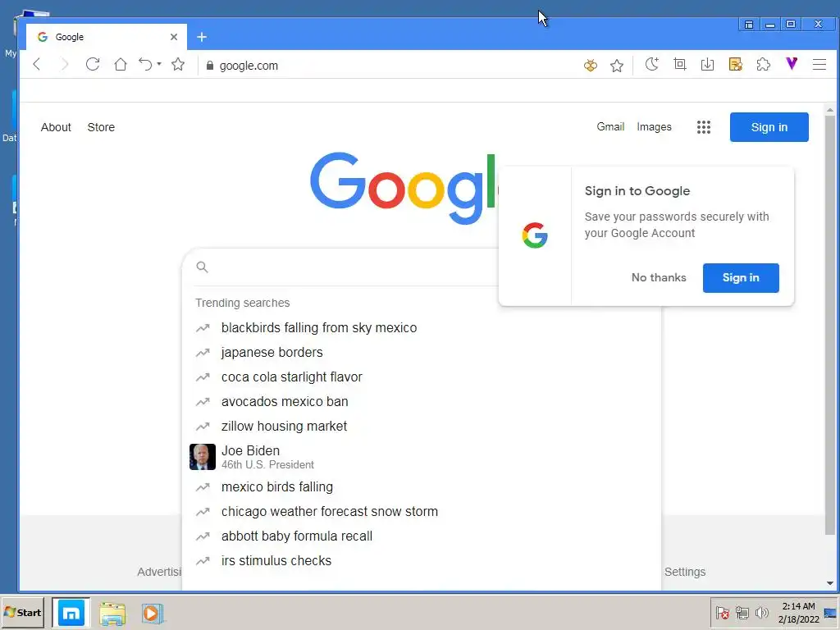Screen dimensions: 840x630
Task: Open the Google apps grid icon
Action: coord(703,127)
